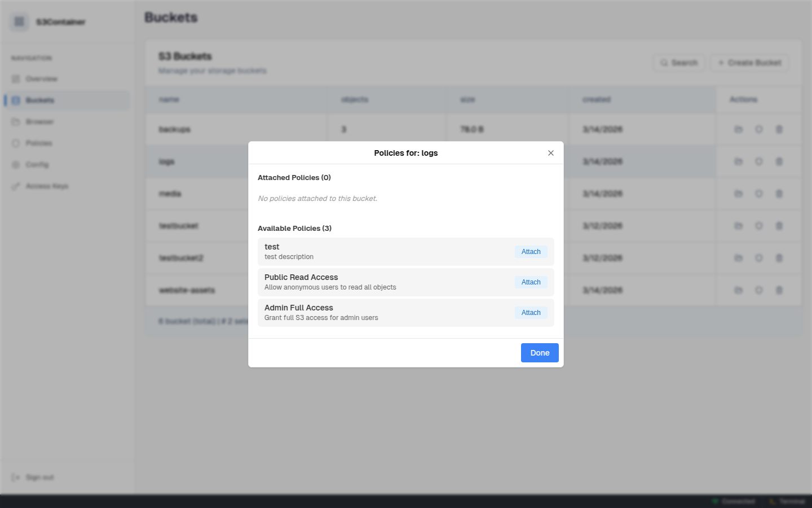The width and height of the screenshot is (812, 508).
Task: Attach the test policy to logs
Action: (x=531, y=251)
